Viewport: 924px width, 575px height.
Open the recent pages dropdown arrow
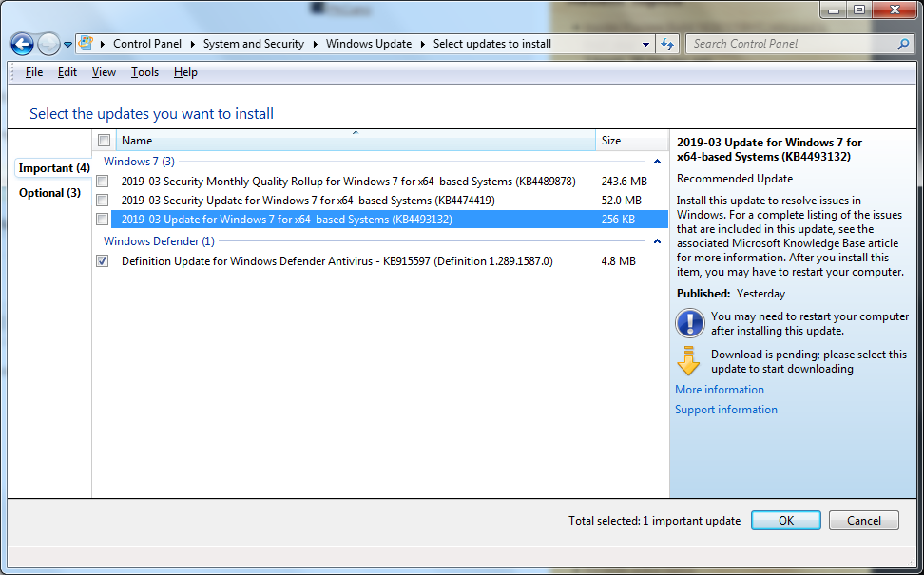point(68,45)
